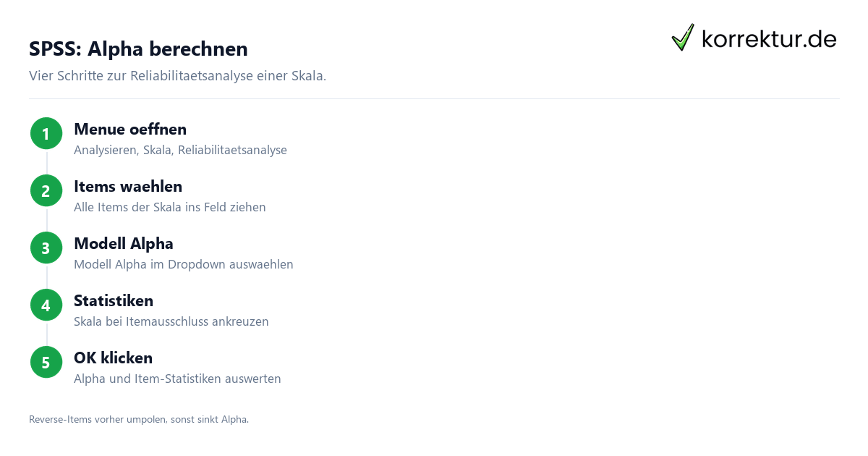Select the 'Menue oeffnen' step title

point(130,130)
